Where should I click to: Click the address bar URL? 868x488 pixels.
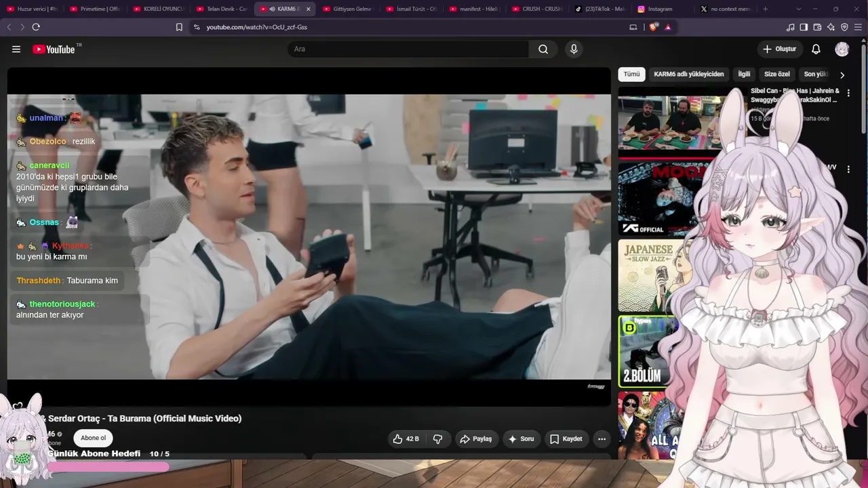(257, 27)
